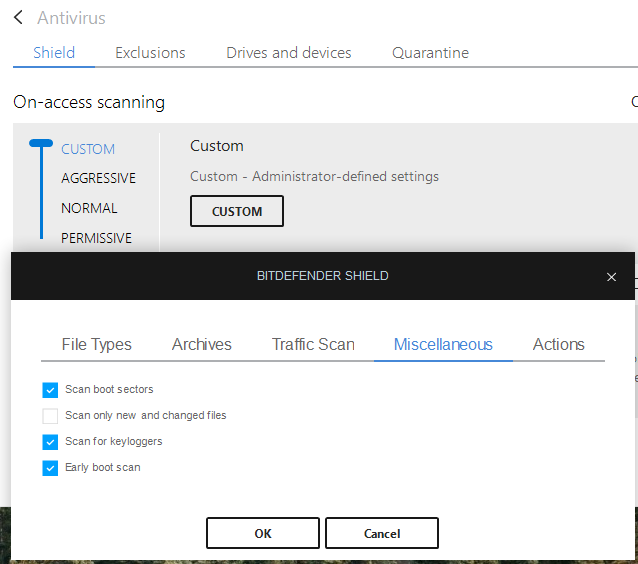The width and height of the screenshot is (638, 564).
Task: Go back using the Antivirus arrow
Action: click(x=19, y=18)
